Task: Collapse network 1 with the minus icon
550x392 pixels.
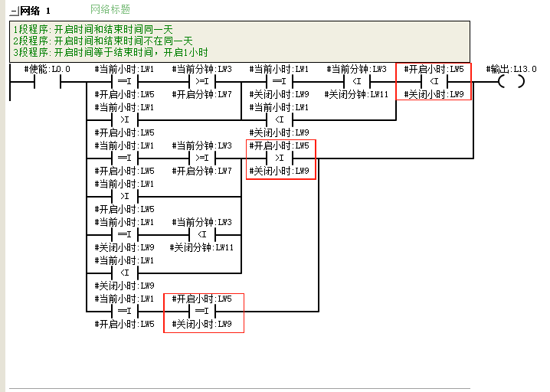Action: [14, 11]
